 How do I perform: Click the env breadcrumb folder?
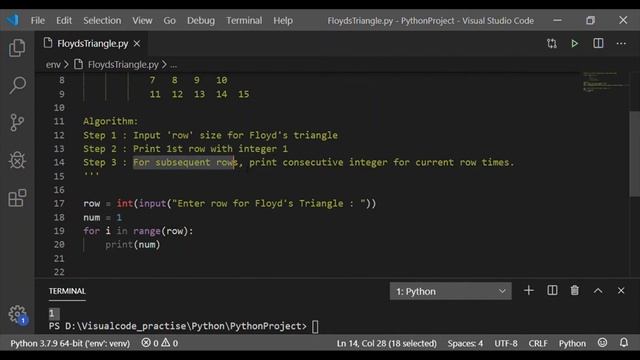53,65
